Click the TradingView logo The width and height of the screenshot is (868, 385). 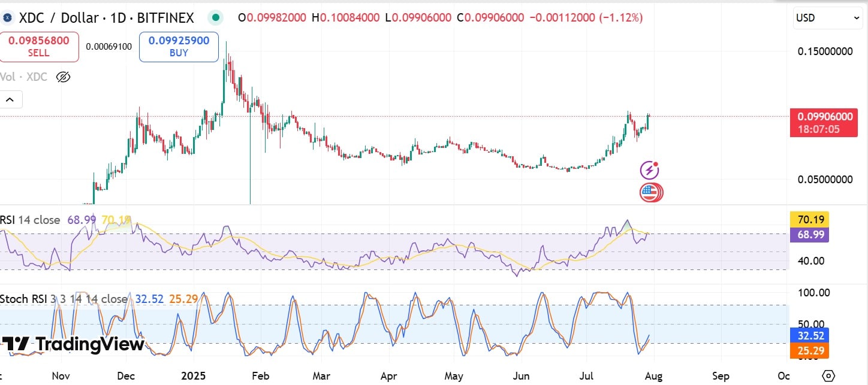point(72,344)
